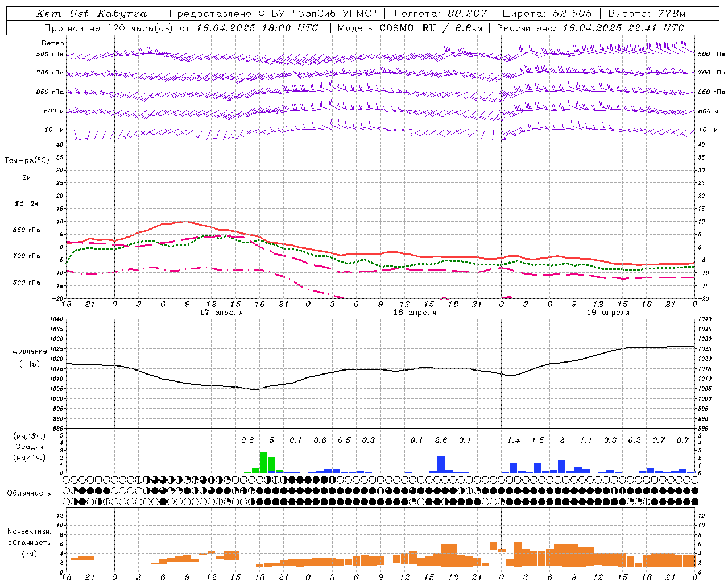Screen dimensions: 728x582
Task: Click the '500 м' wind level label on the left
Action: [54, 111]
